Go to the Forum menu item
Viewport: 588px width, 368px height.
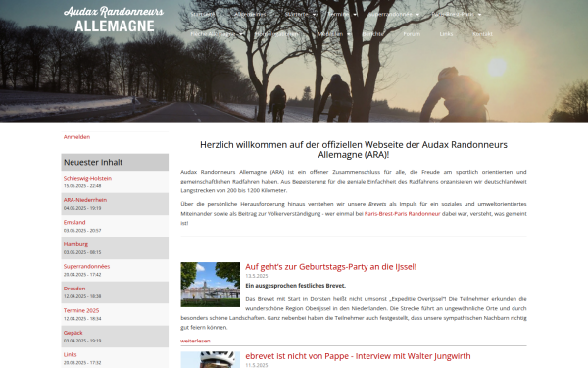pyautogui.click(x=412, y=34)
